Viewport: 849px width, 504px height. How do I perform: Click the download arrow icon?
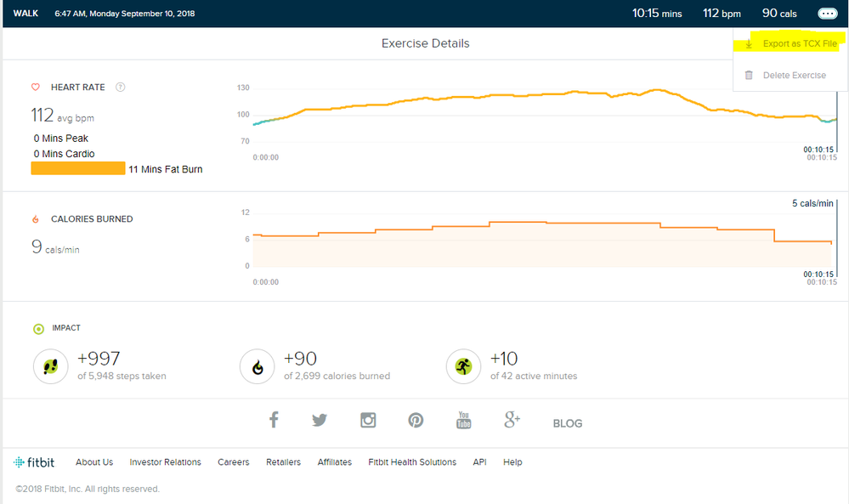tap(748, 44)
